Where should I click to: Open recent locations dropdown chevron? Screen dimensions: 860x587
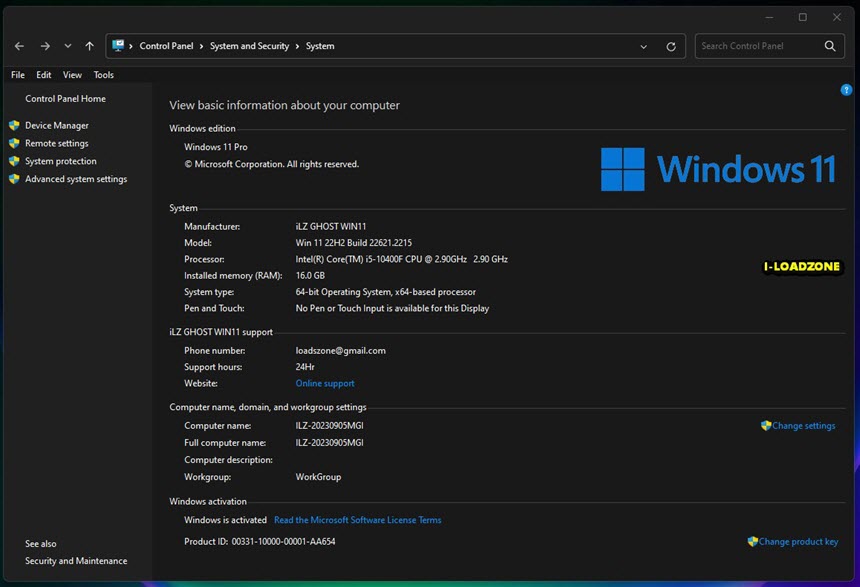pos(67,46)
